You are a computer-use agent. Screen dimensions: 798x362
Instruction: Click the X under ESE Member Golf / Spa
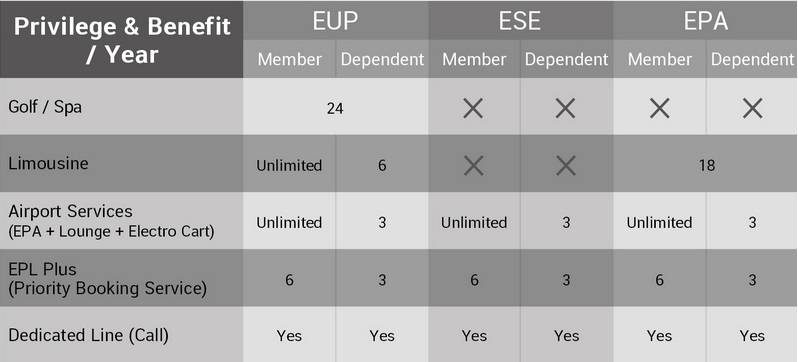tap(473, 108)
